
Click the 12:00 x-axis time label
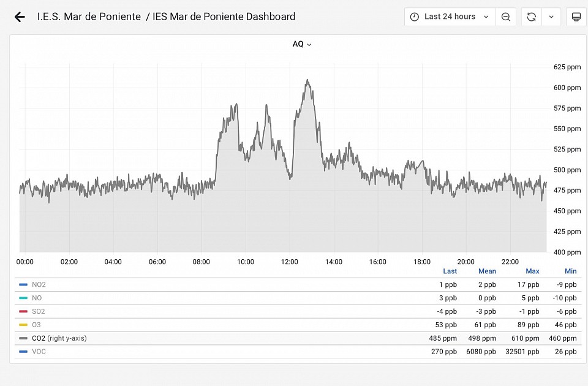tap(290, 262)
